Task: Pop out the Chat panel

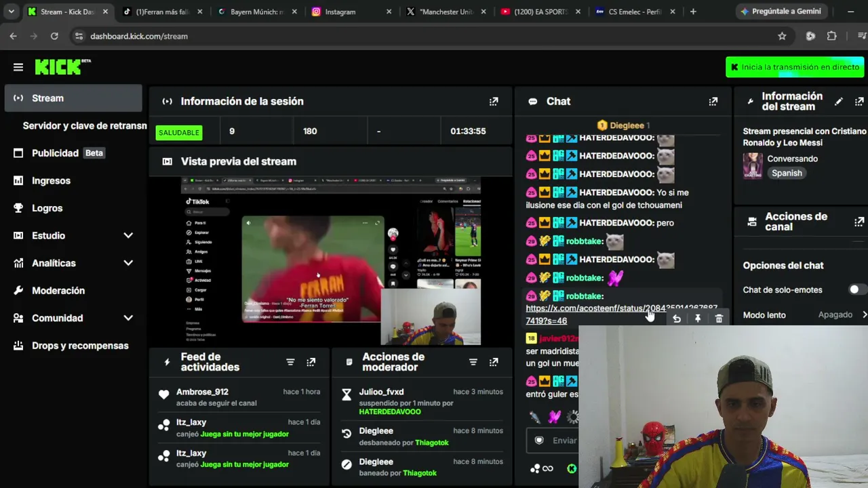Action: coord(713,102)
